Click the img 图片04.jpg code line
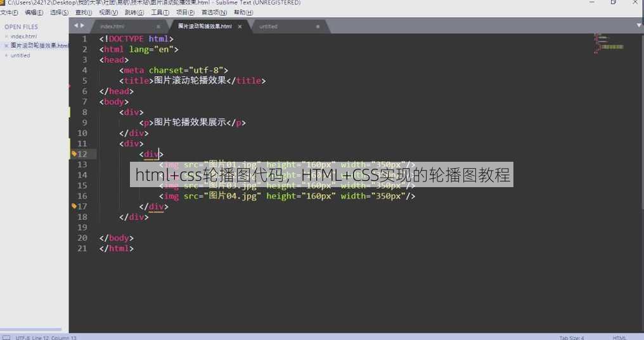This screenshot has width=644, height=340. 287,196
